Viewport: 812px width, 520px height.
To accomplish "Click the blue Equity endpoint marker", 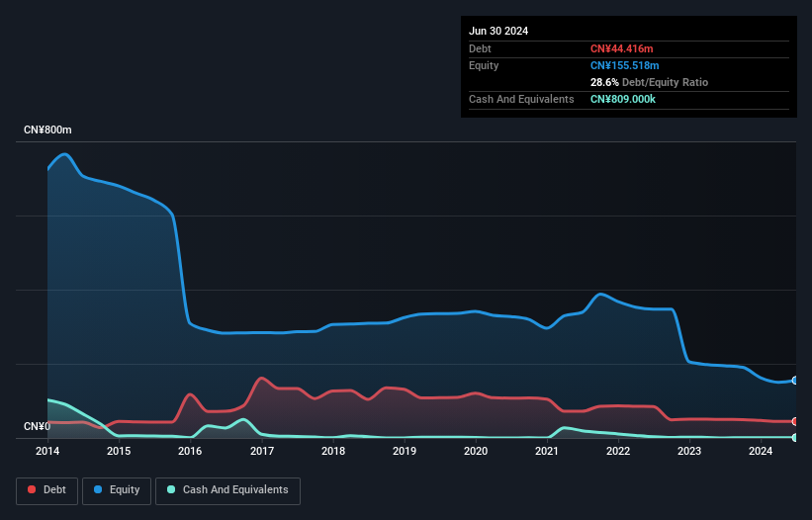I will coord(795,381).
